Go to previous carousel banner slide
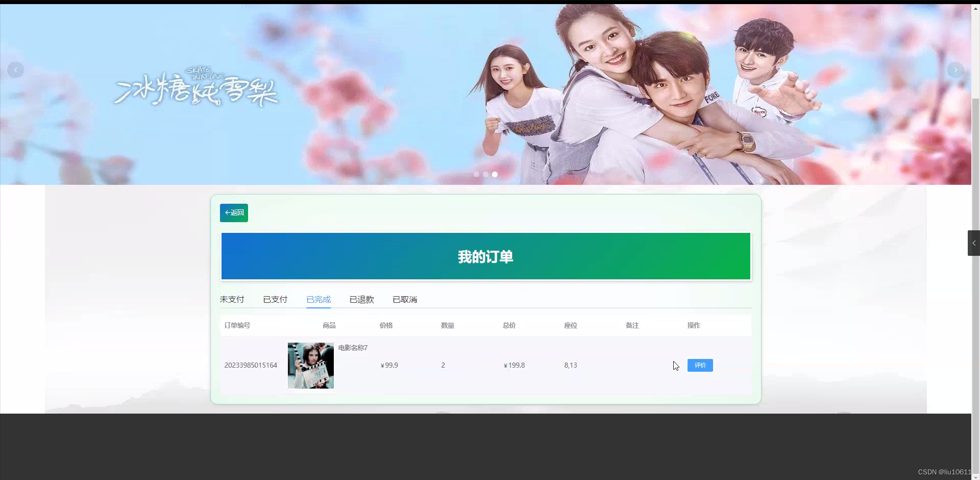The image size is (980, 480). point(15,69)
